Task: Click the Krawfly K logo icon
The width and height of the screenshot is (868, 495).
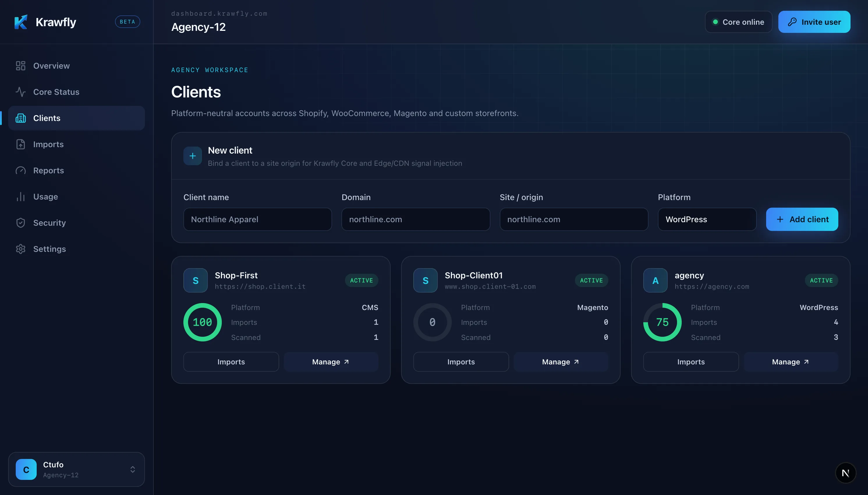Action: pos(21,22)
